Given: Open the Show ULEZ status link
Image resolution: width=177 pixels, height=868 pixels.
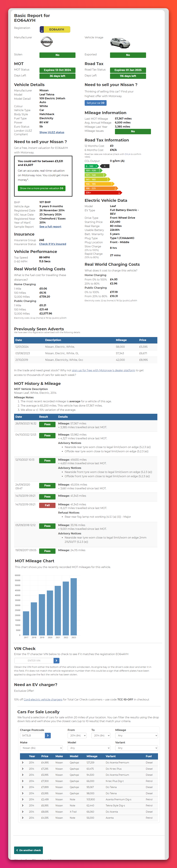Looking at the screenshot, I should pos(51,132).
